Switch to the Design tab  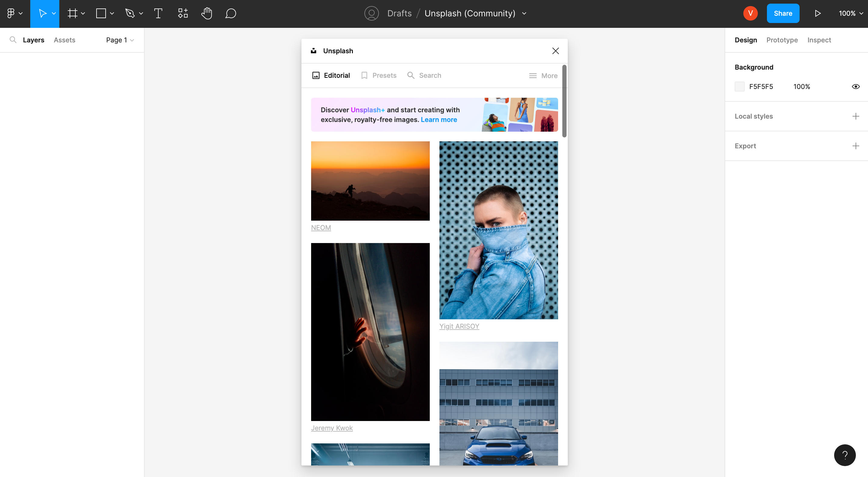pyautogui.click(x=746, y=40)
